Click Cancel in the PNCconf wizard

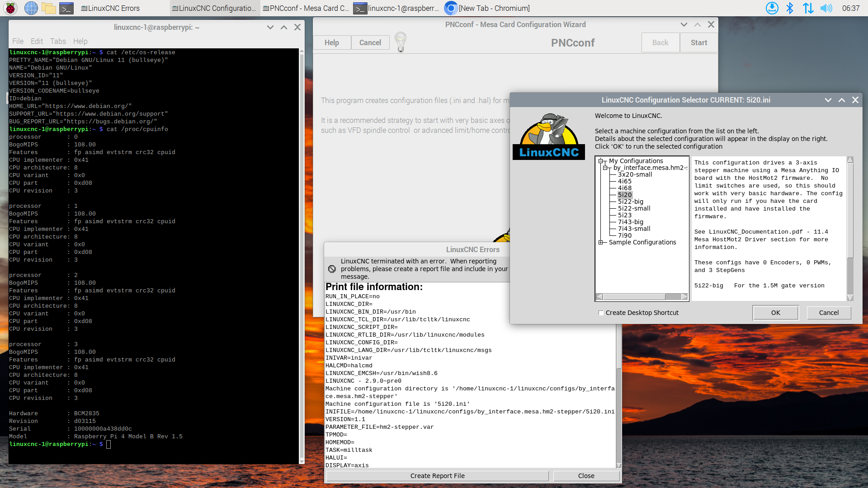370,42
